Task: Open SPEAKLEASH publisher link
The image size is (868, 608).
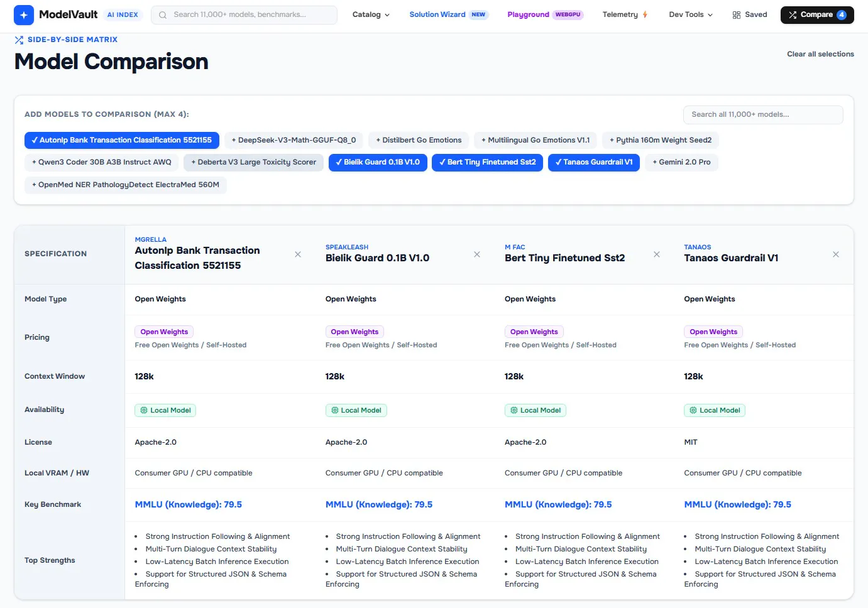Action: click(x=347, y=247)
